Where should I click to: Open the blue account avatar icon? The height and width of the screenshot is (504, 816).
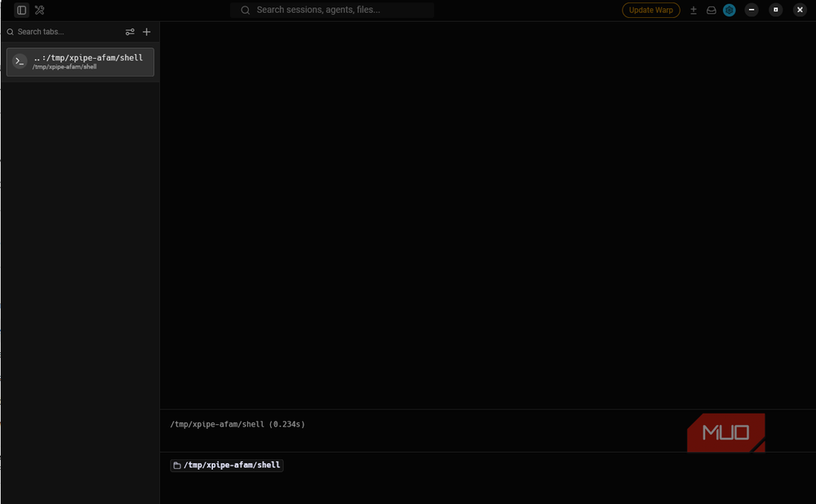[729, 10]
